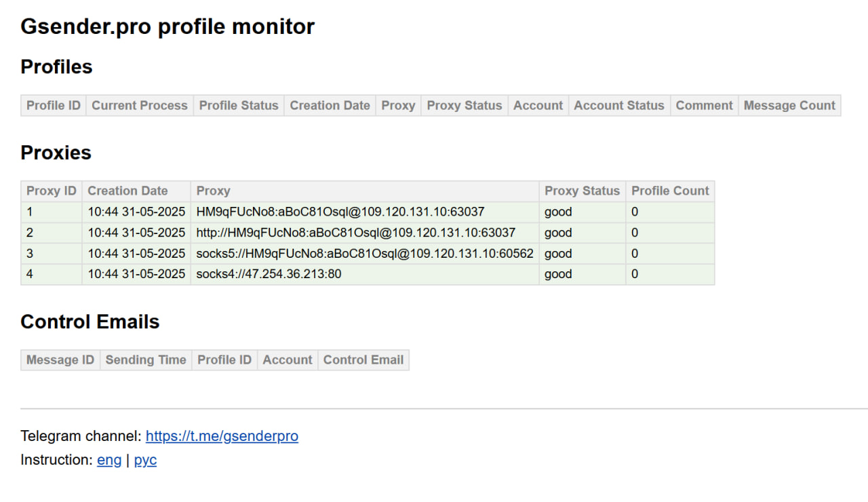
Task: Click the Message ID column header
Action: [x=60, y=360]
